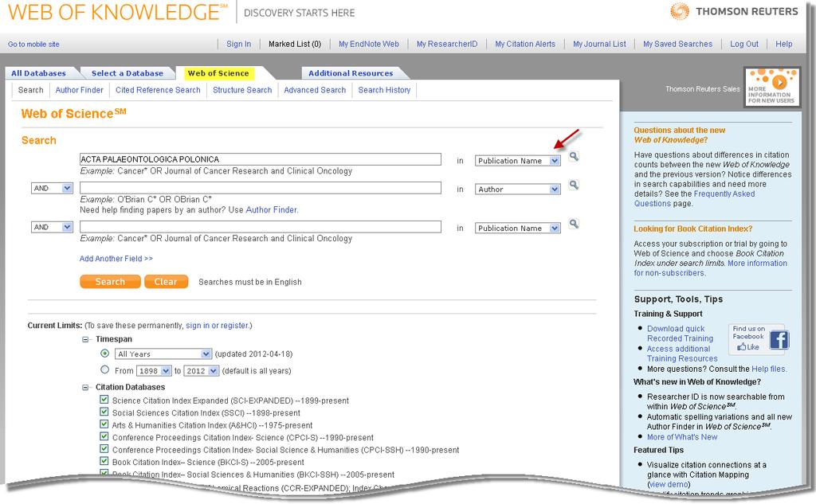
Task: Click the orange Search button
Action: click(110, 281)
